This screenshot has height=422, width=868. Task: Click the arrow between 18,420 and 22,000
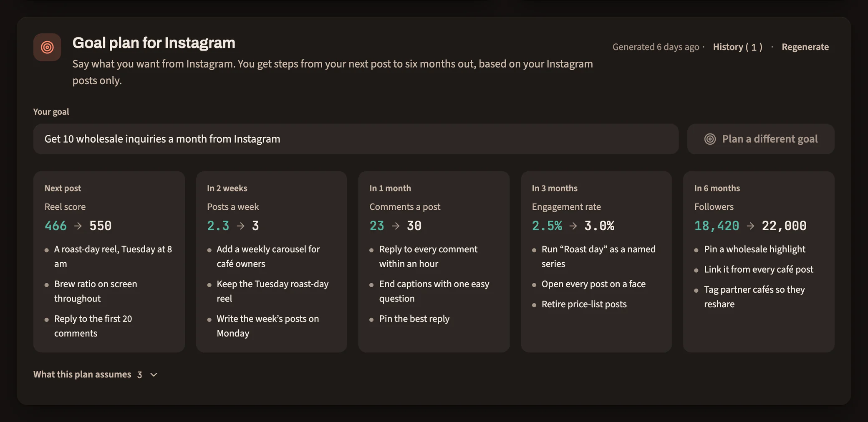[x=750, y=226]
